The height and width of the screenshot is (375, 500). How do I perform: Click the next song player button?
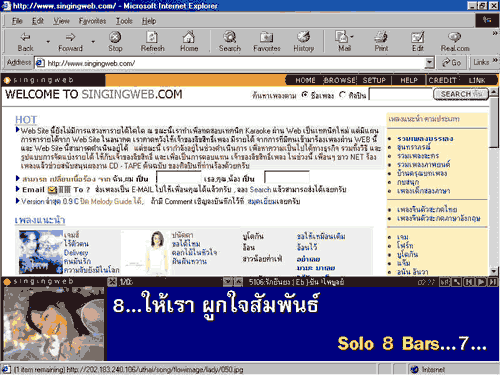click(492, 282)
